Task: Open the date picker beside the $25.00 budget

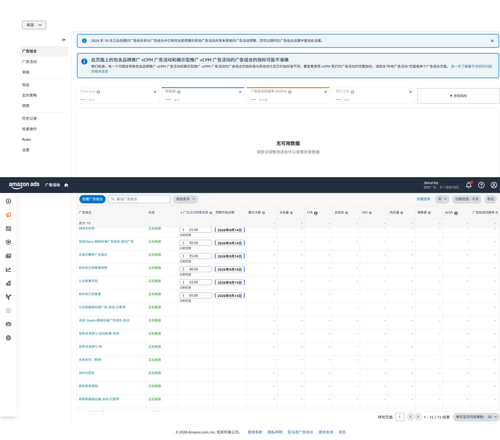Action: click(x=230, y=230)
